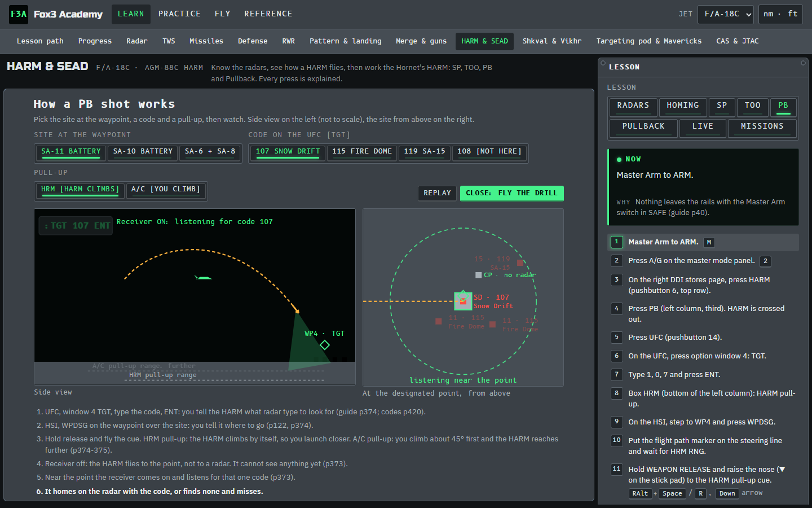This screenshot has width=812, height=508.
Task: Go to the FLY section
Action: (x=223, y=14)
